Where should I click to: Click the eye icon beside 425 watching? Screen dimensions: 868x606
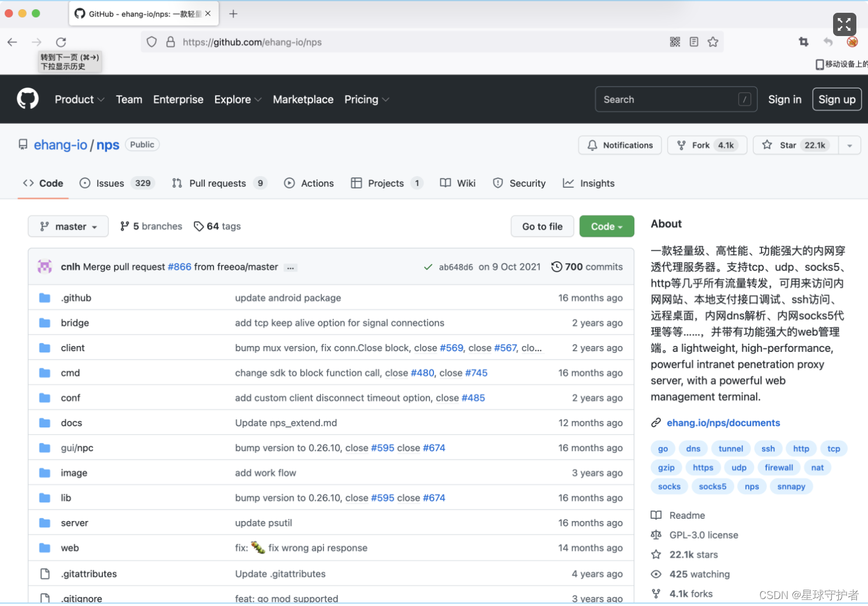pos(656,574)
